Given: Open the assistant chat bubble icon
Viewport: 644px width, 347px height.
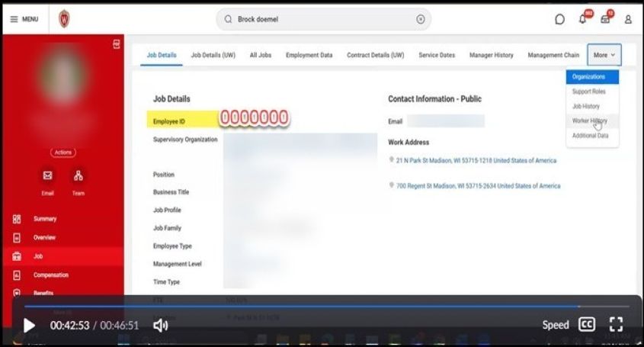Looking at the screenshot, I should (x=560, y=20).
